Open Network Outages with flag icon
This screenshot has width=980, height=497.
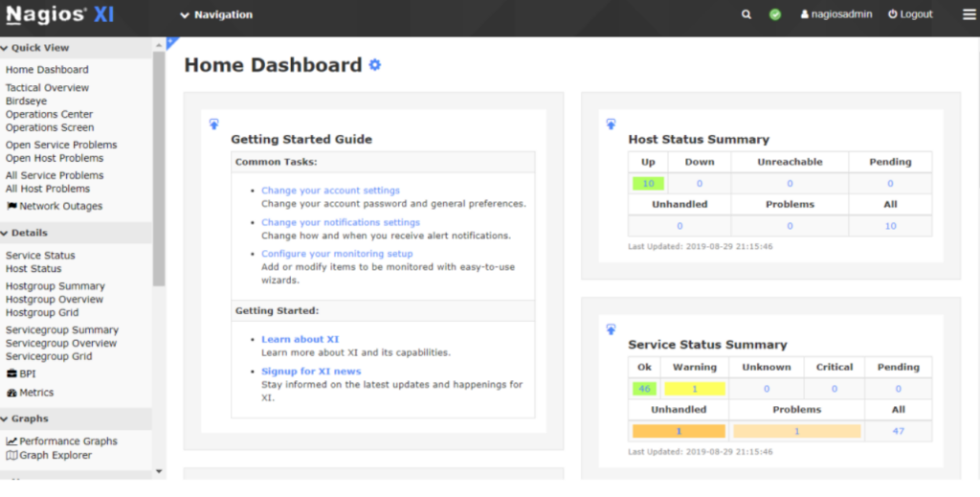coord(55,206)
